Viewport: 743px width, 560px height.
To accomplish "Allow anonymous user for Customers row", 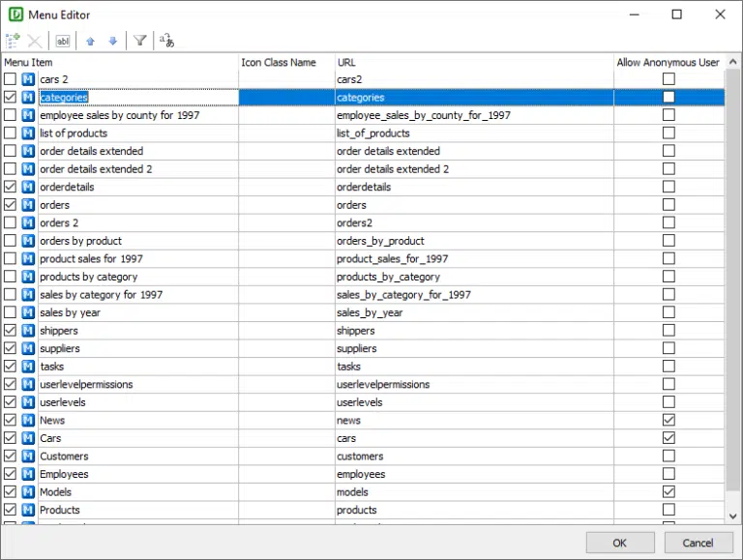I will pyautogui.click(x=669, y=456).
